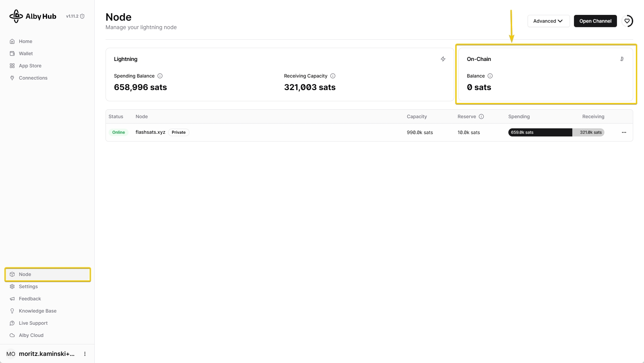This screenshot has width=644, height=363.
Task: Click the On-Chain Balance info icon
Action: tap(490, 76)
